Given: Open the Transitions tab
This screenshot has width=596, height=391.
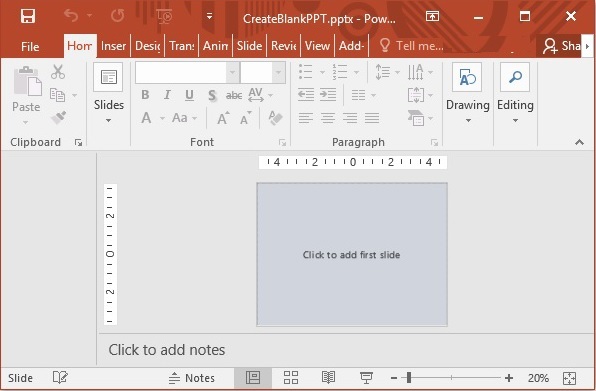Looking at the screenshot, I should [x=182, y=46].
